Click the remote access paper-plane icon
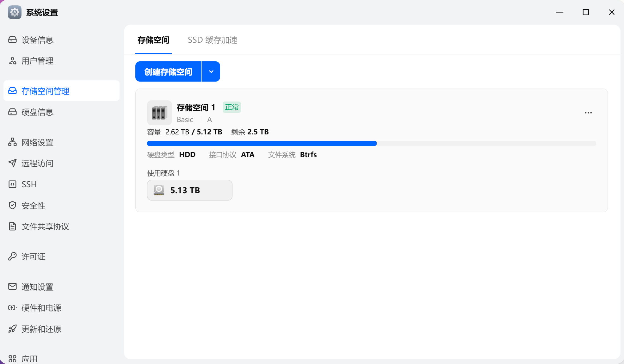This screenshot has width=624, height=364. pos(12,163)
